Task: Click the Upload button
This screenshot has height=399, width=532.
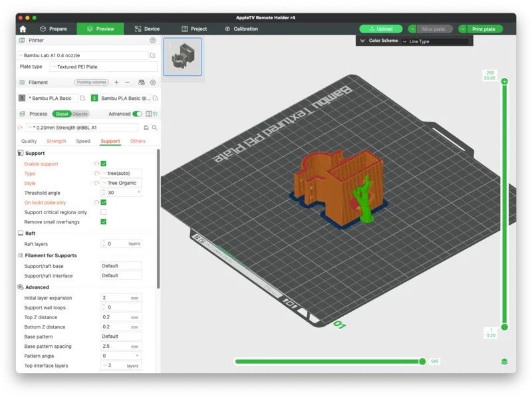Action: click(381, 29)
